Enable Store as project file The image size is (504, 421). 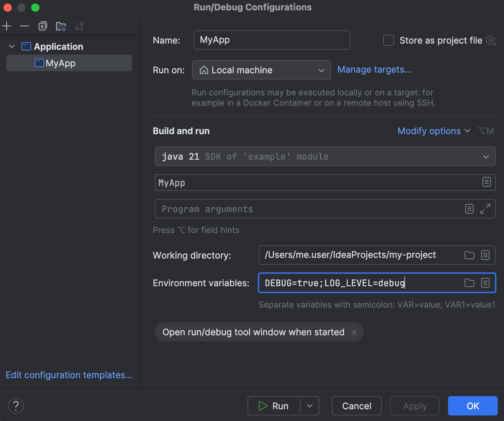click(x=388, y=40)
